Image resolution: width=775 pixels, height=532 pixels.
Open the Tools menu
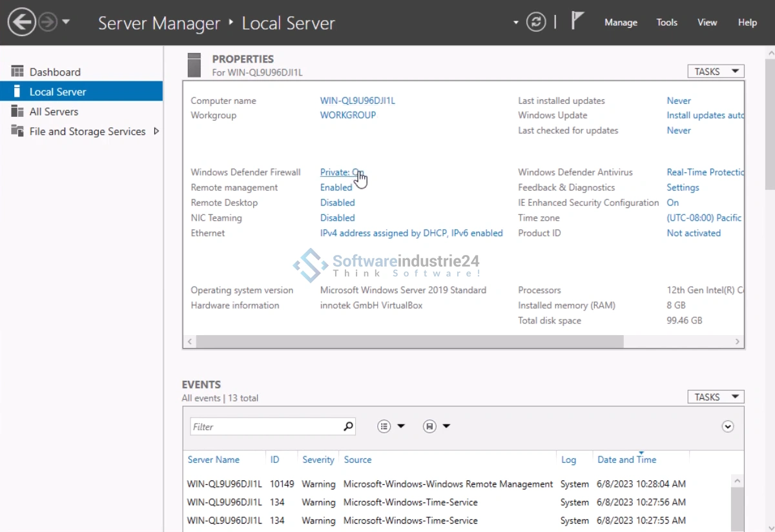666,23
